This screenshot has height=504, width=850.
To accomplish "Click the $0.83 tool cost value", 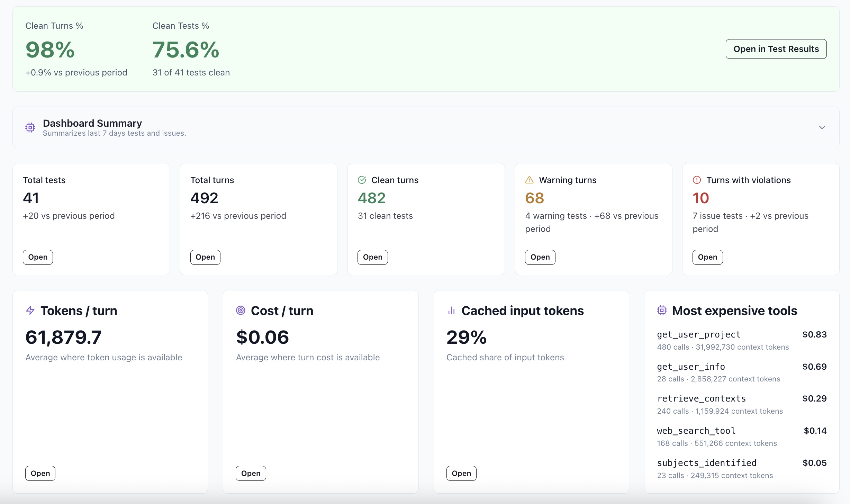I will (x=814, y=334).
